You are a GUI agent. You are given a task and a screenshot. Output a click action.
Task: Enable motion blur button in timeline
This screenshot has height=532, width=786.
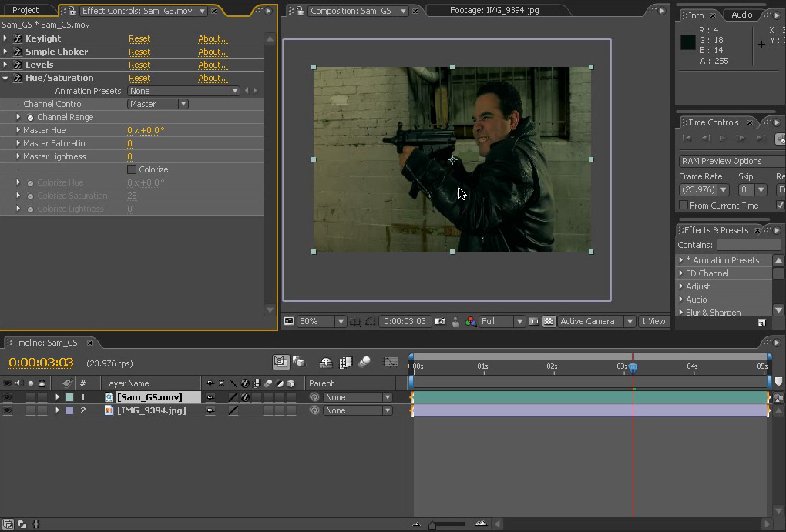(x=364, y=361)
